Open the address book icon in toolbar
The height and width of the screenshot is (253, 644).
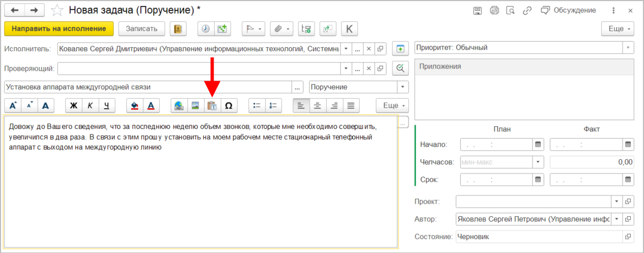[178, 29]
